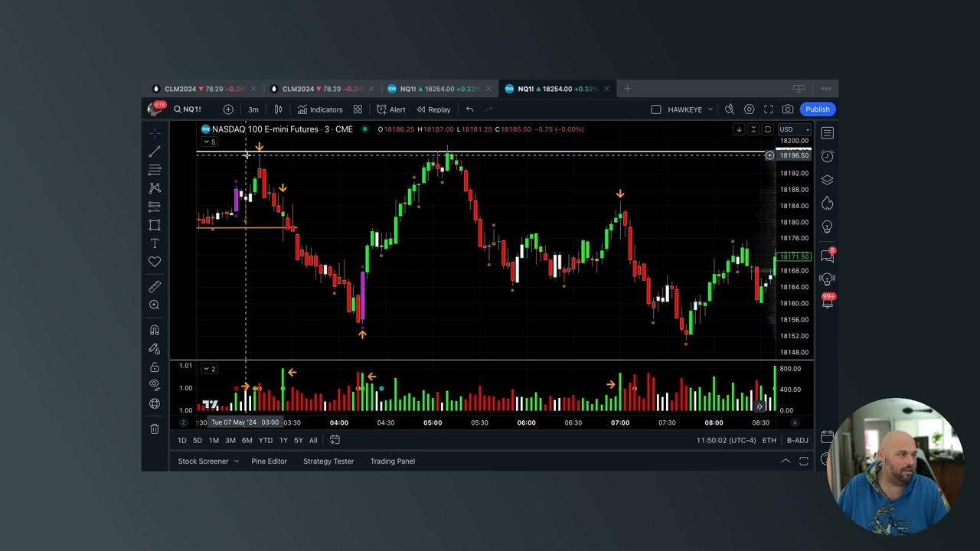Click the add symbol compare plus button
Image resolution: width=980 pixels, height=551 pixels.
(228, 109)
